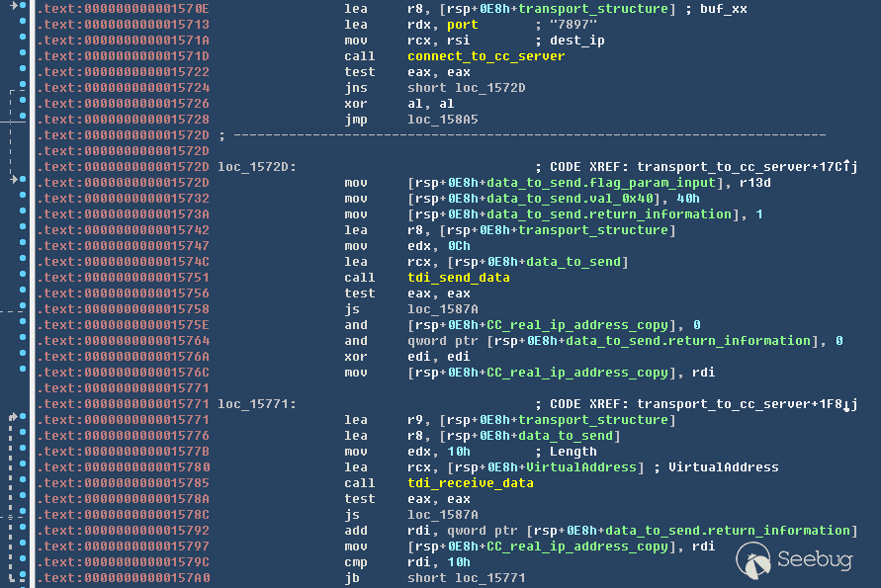Select the "; buf_xx" comment
The image size is (881, 588).
click(716, 9)
